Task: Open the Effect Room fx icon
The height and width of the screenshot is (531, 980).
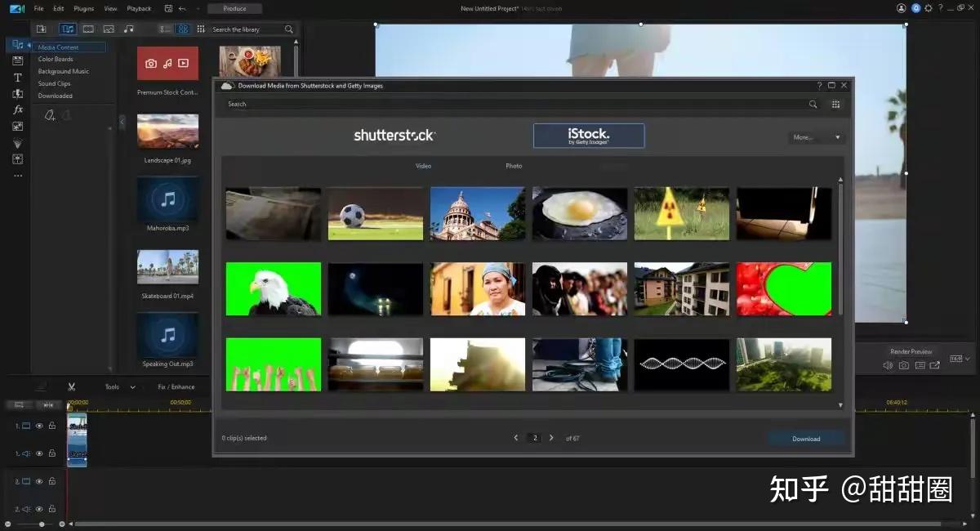Action: click(x=18, y=109)
